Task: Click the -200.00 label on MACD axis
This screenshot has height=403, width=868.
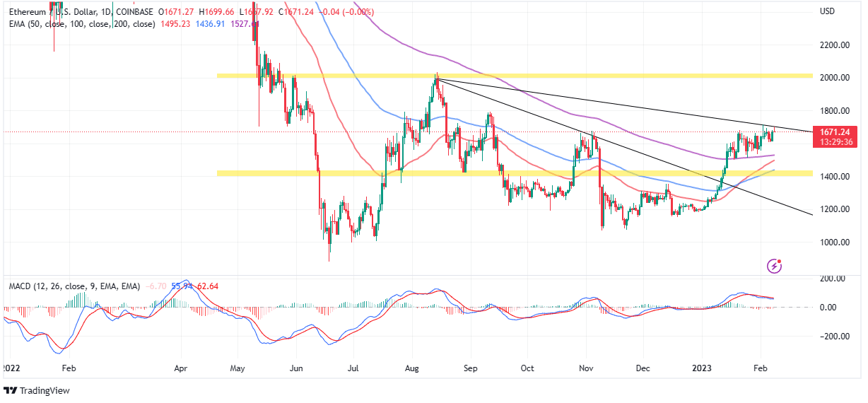Action: click(x=834, y=337)
